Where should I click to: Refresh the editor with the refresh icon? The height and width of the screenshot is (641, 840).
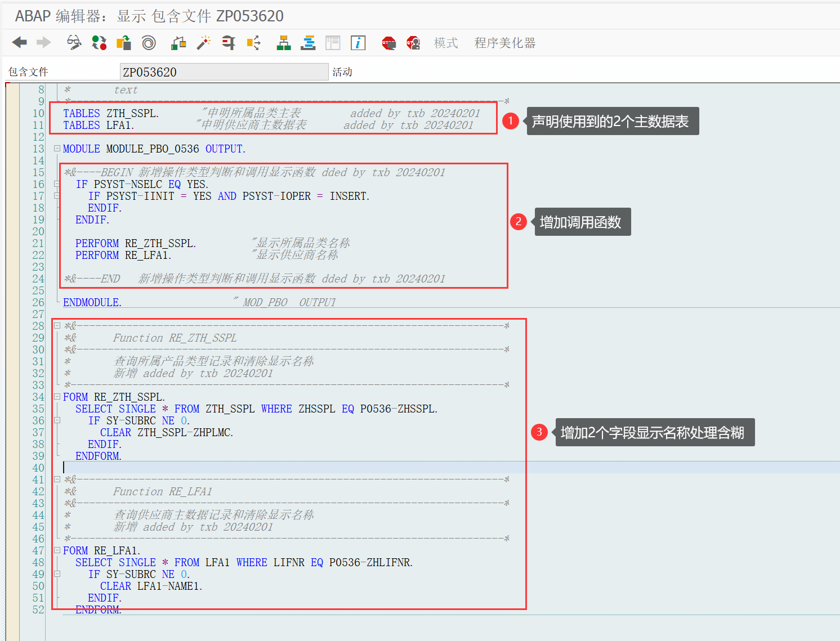click(x=100, y=42)
